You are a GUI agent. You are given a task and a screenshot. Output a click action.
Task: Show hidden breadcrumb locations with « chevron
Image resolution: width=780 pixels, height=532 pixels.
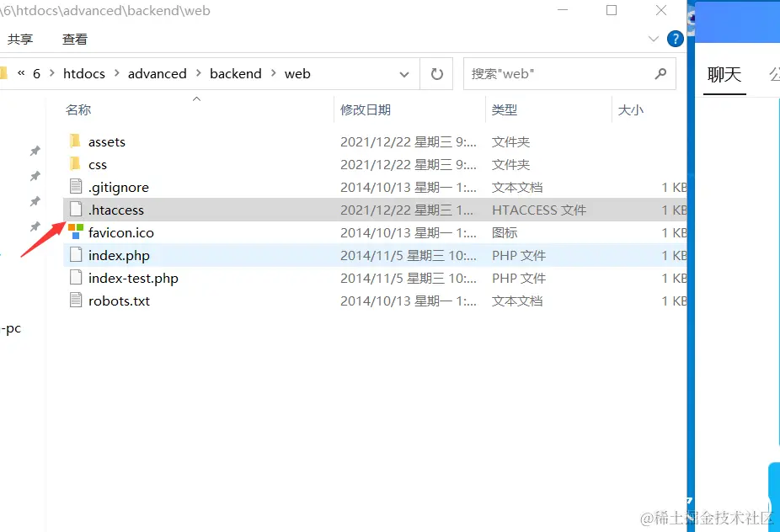pos(21,73)
